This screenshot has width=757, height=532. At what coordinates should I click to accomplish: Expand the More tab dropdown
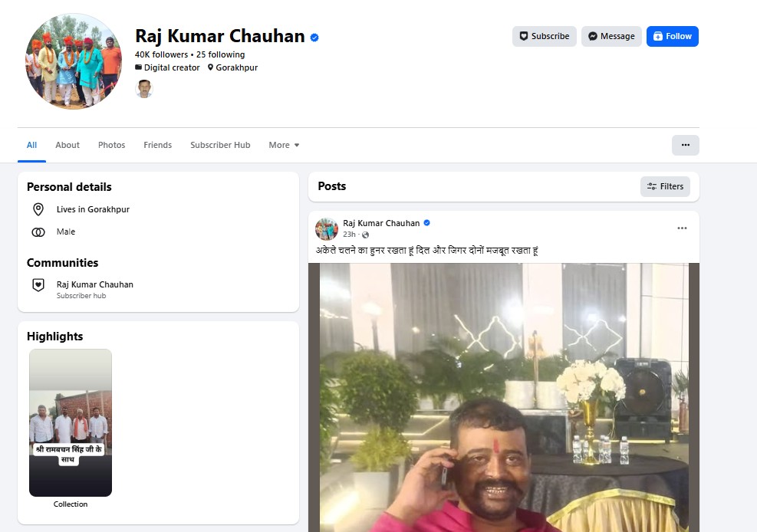pos(283,145)
